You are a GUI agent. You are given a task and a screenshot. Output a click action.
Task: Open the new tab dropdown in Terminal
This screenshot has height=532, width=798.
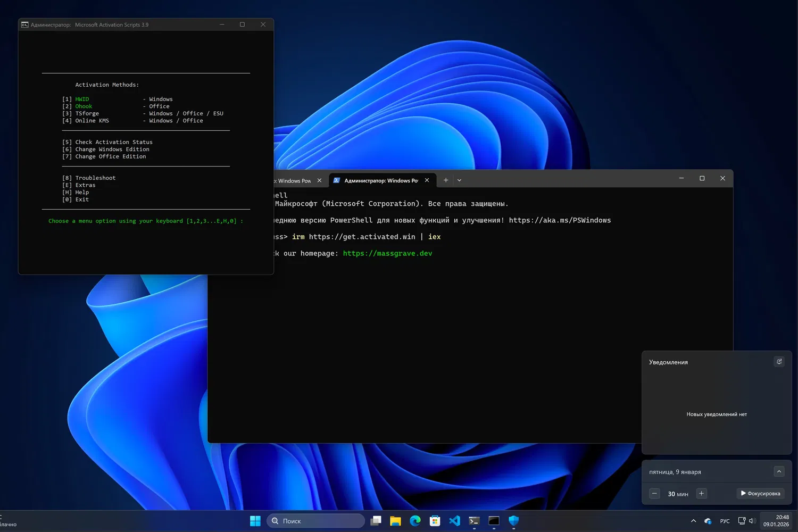pyautogui.click(x=460, y=180)
